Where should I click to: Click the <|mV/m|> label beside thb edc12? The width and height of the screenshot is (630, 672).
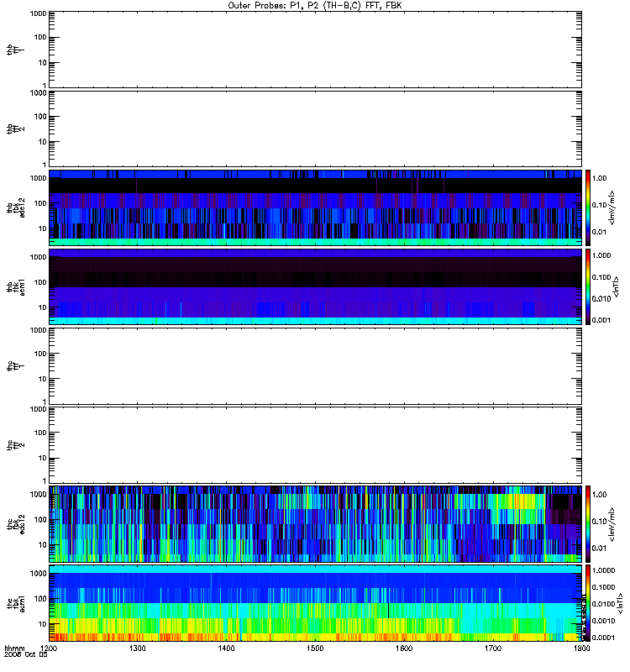coord(612,207)
